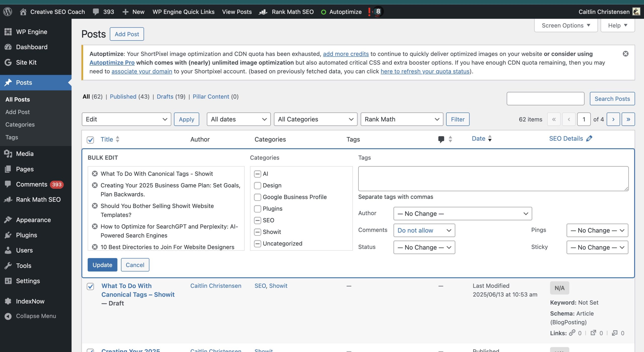Open the Sticky dropdown menu
644x352 pixels.
point(597,247)
